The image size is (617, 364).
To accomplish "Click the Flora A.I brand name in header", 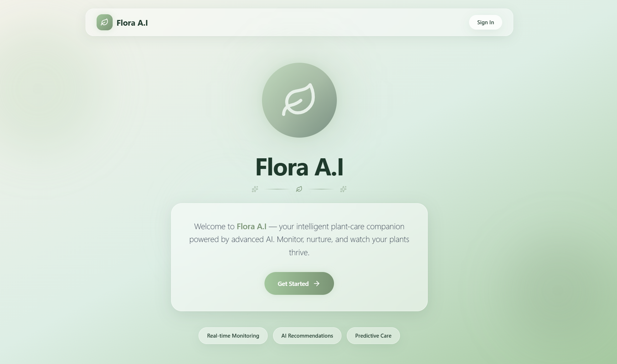I will click(x=132, y=23).
